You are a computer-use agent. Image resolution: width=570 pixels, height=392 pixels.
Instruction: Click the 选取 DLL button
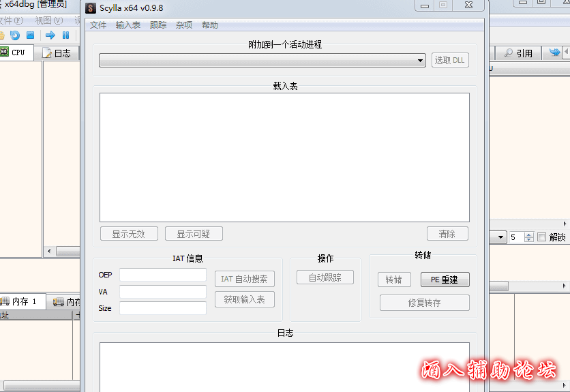click(x=450, y=60)
